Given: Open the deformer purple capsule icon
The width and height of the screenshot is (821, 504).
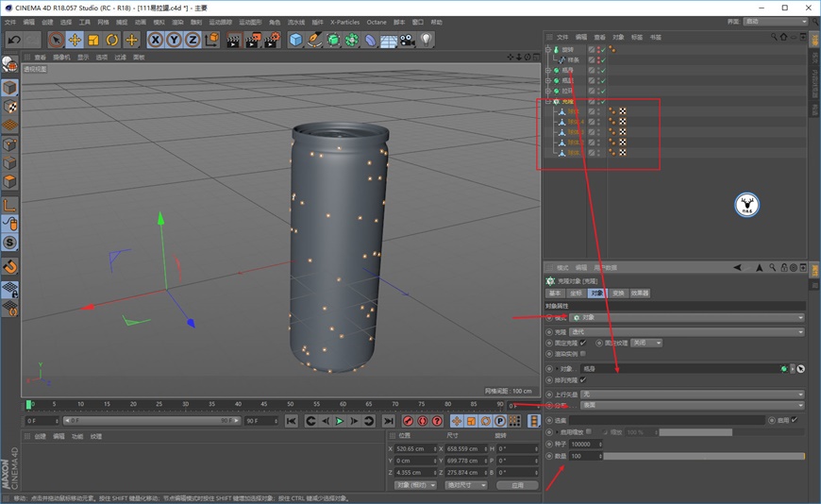Looking at the screenshot, I should click(370, 40).
